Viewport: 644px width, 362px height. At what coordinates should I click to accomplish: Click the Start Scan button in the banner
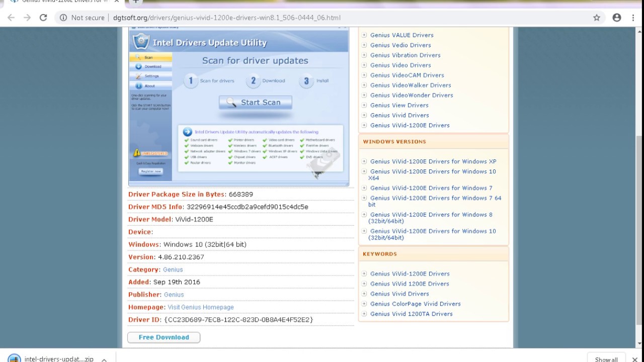click(x=255, y=102)
